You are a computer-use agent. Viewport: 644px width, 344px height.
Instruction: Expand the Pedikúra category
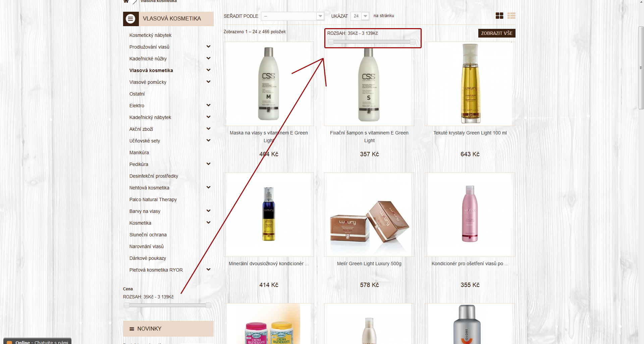[208, 164]
